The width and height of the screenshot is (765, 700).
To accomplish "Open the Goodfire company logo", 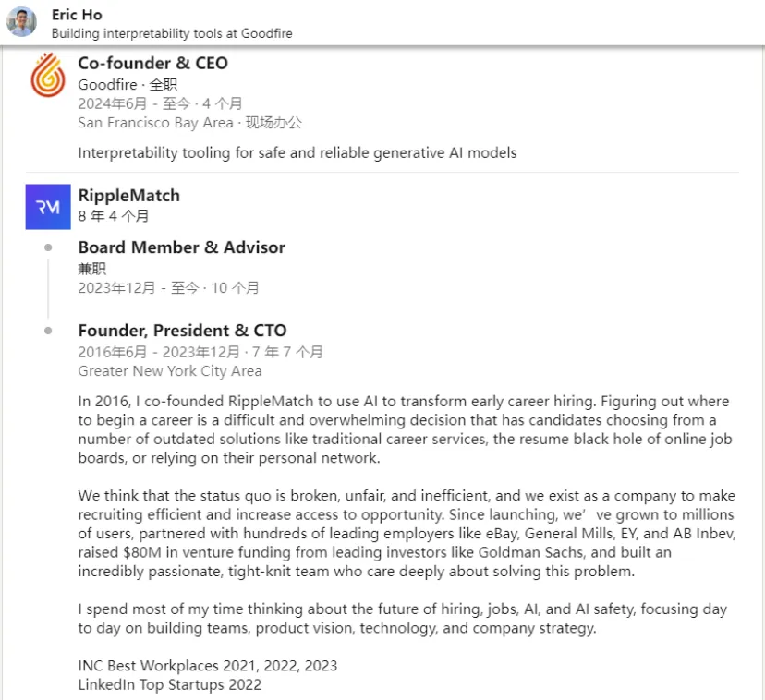I will click(x=48, y=75).
